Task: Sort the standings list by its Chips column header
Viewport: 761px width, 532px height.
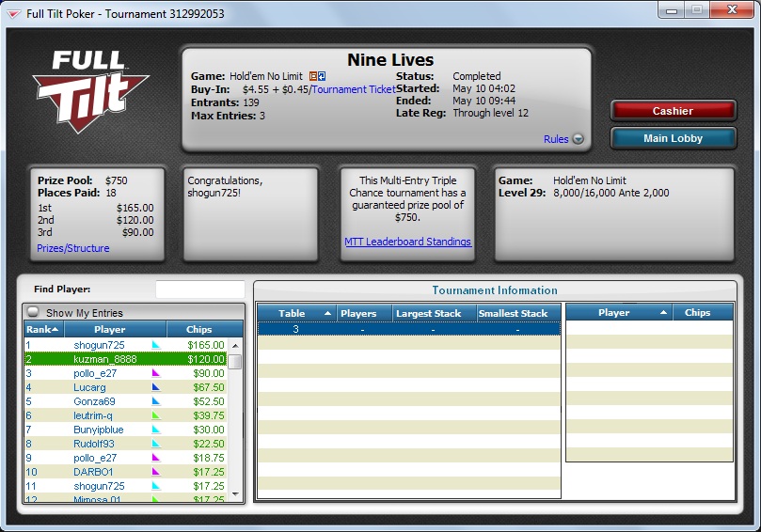Action: (205, 329)
